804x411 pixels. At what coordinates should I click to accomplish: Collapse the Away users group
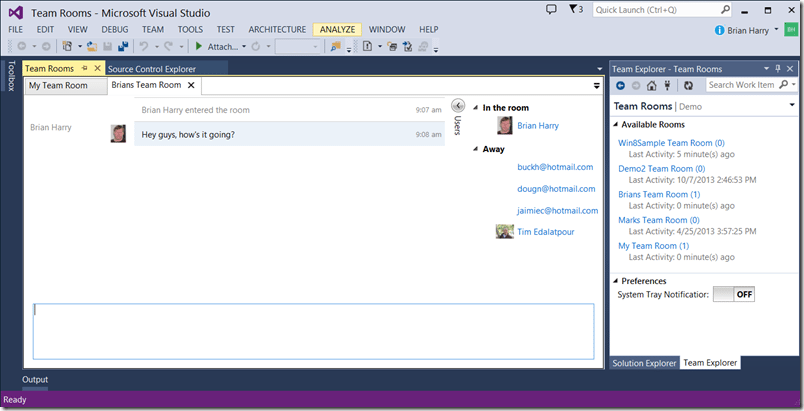coord(476,147)
